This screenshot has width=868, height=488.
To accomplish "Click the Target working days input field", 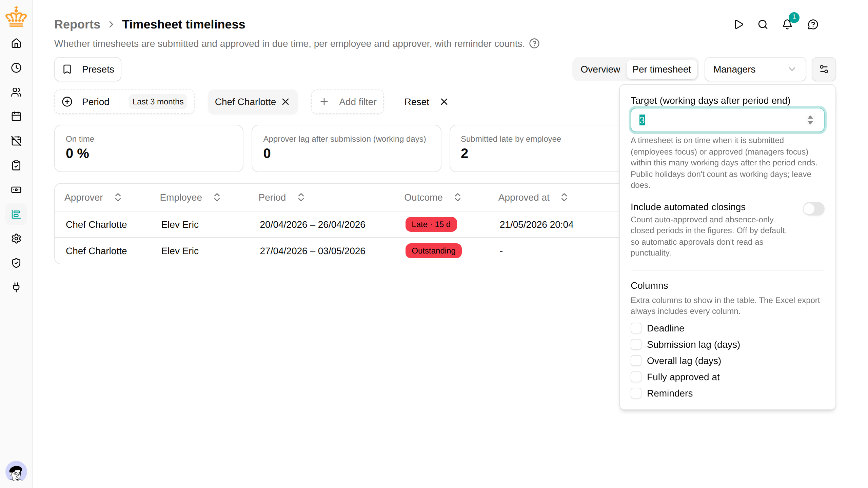I will click(x=727, y=120).
